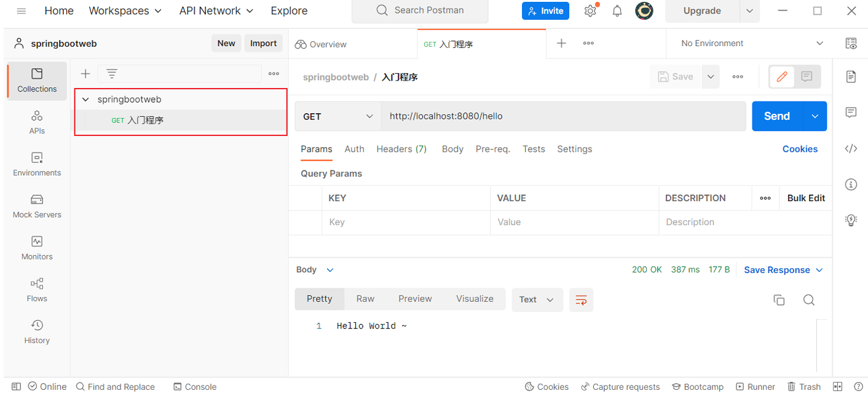
Task: Open API Network dropdown
Action: 216,11
